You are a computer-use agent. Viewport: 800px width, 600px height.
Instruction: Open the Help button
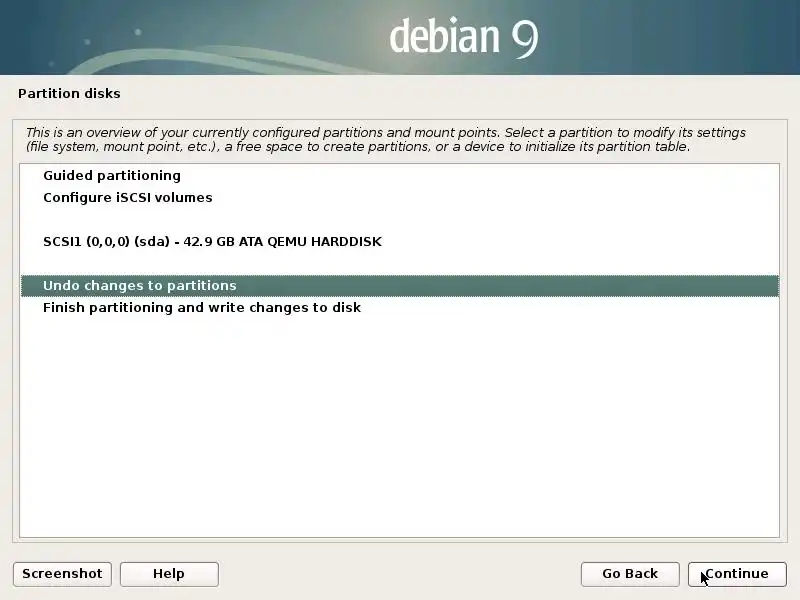click(x=169, y=574)
